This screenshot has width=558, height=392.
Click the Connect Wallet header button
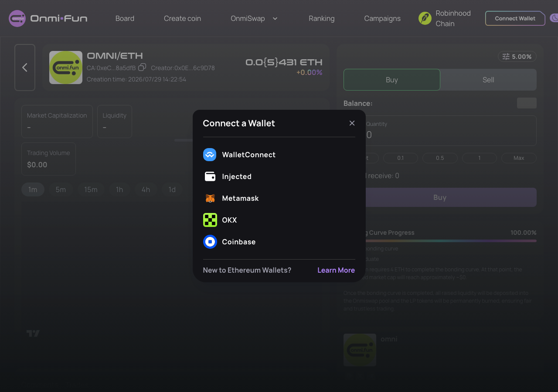515,18
